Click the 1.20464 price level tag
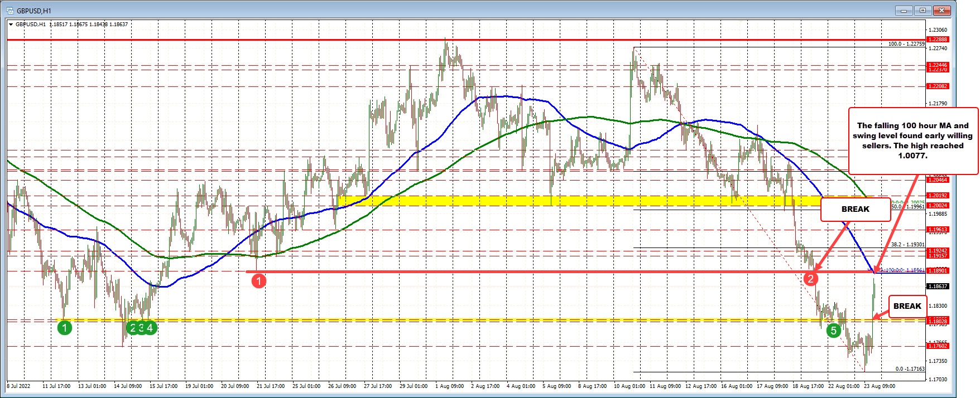This screenshot has width=980, height=398. coord(937,179)
